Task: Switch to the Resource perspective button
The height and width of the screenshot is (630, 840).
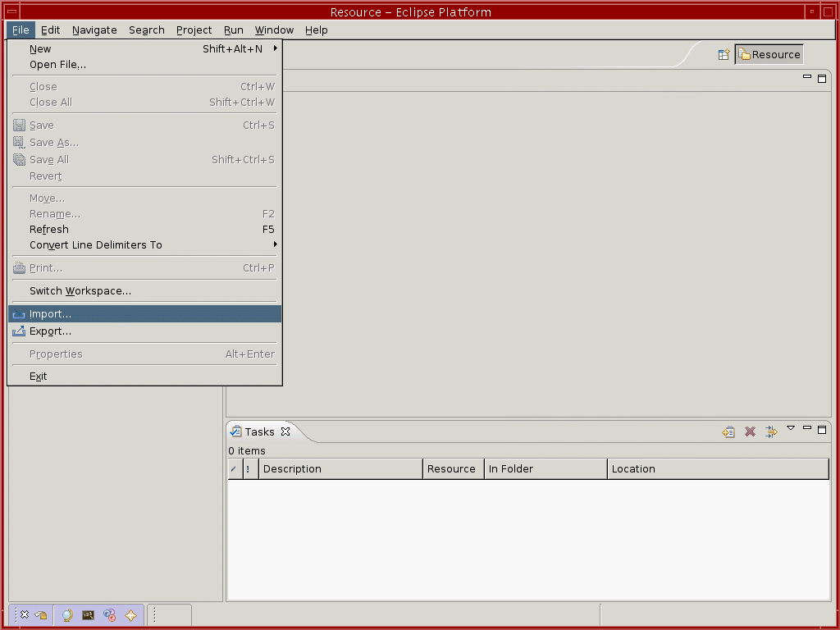Action: click(769, 55)
